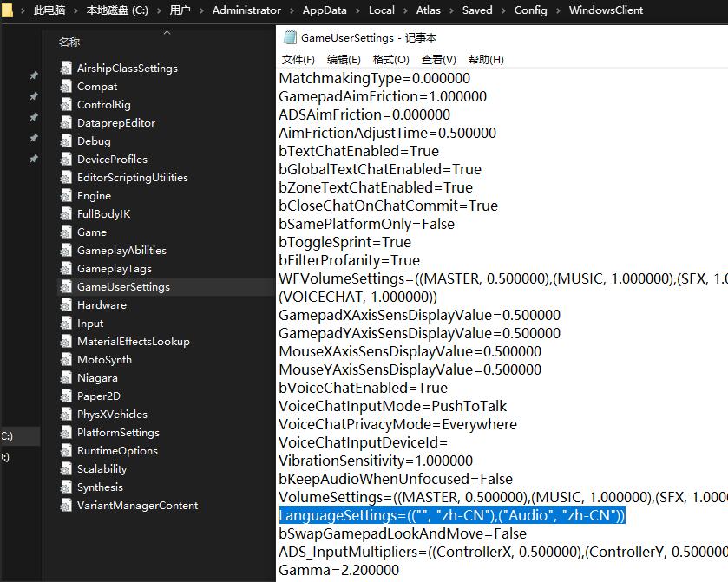Open the 格式(O) menu in Notepad
728x582 pixels.
391,59
